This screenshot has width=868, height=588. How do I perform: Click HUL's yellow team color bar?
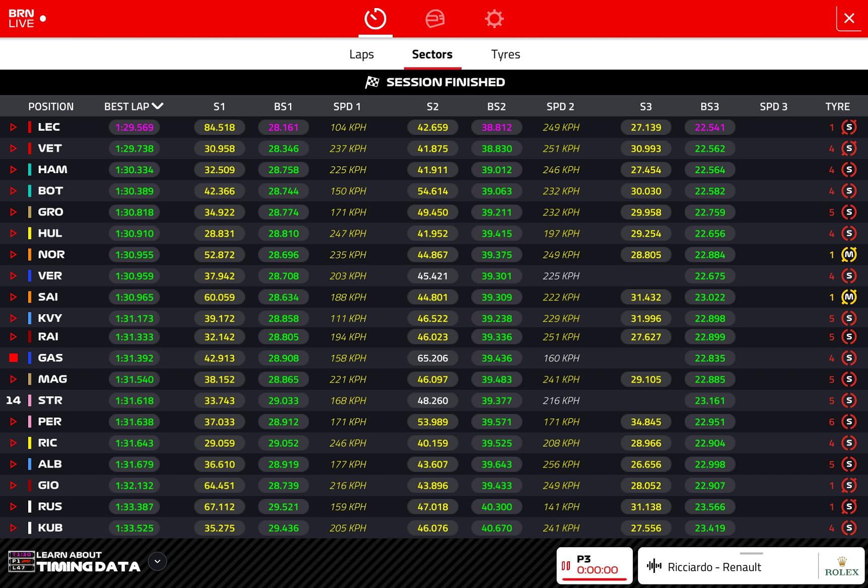(30, 233)
